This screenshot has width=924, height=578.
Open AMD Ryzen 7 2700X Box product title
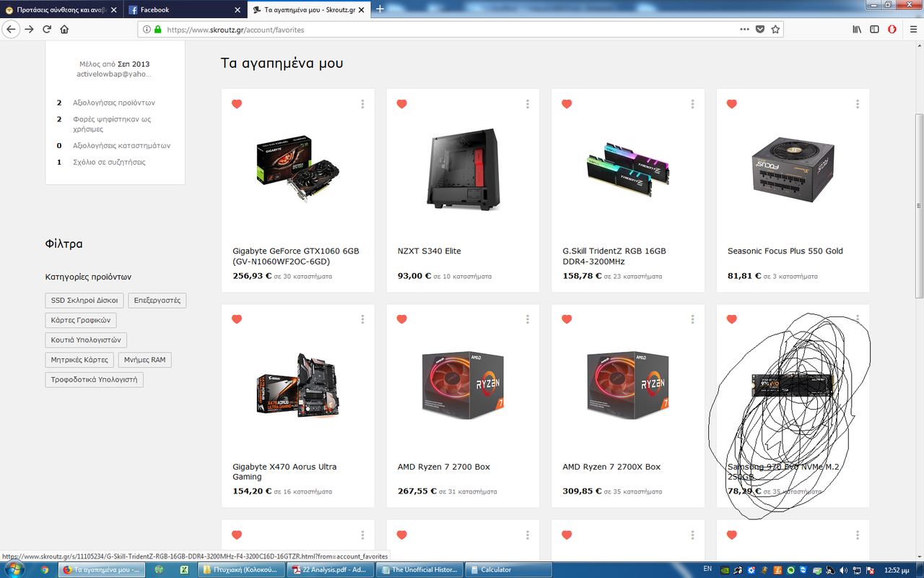(x=611, y=467)
